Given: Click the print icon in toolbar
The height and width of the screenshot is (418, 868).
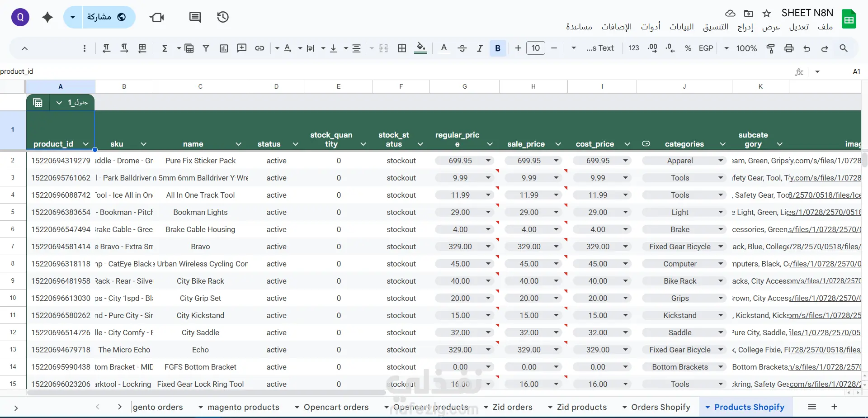Looking at the screenshot, I should pos(789,48).
